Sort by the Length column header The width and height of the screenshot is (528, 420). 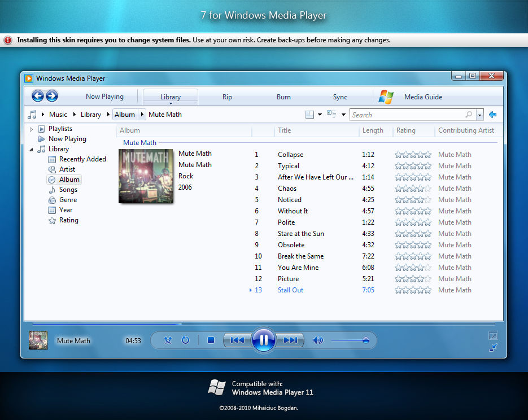[376, 130]
